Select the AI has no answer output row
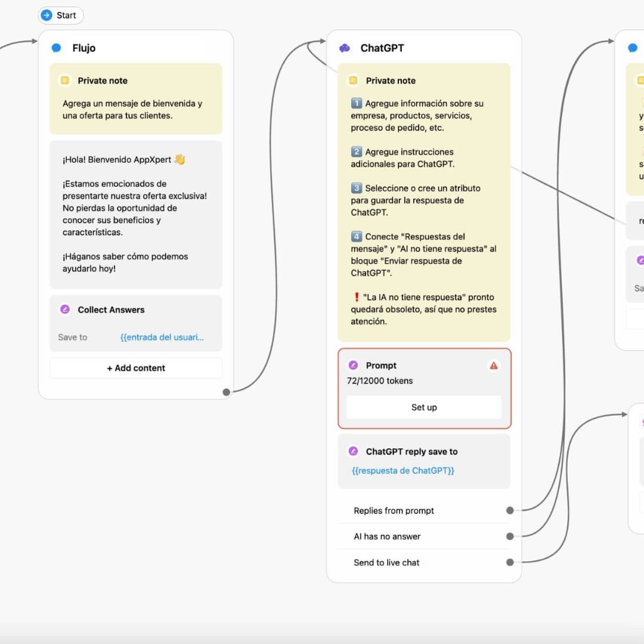This screenshot has height=644, width=644. click(387, 537)
